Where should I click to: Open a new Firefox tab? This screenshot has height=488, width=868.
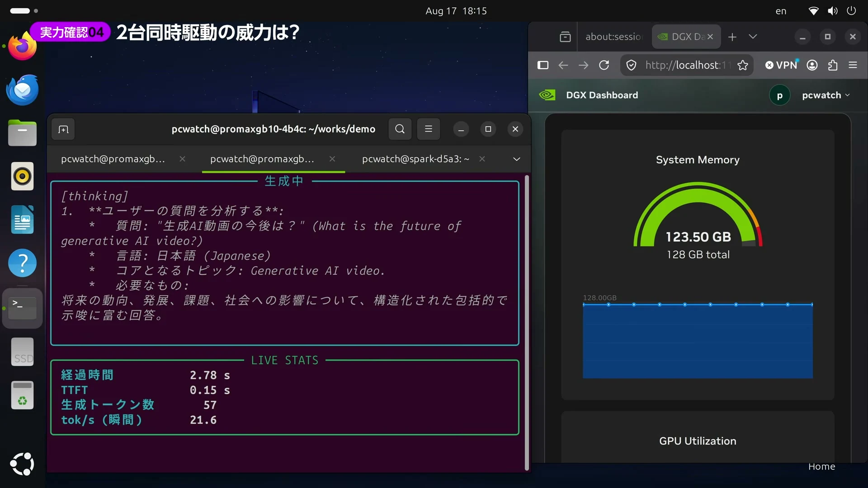[732, 37]
